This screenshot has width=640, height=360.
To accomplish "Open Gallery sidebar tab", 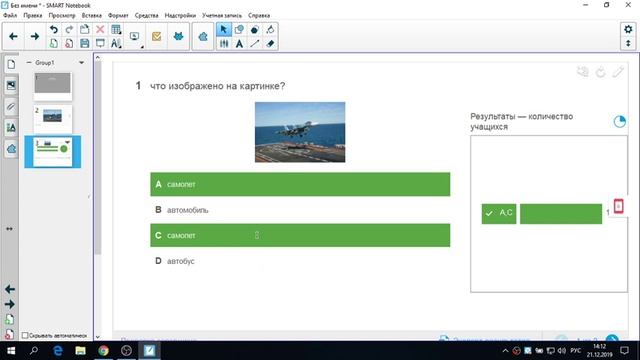I will pyautogui.click(x=11, y=85).
